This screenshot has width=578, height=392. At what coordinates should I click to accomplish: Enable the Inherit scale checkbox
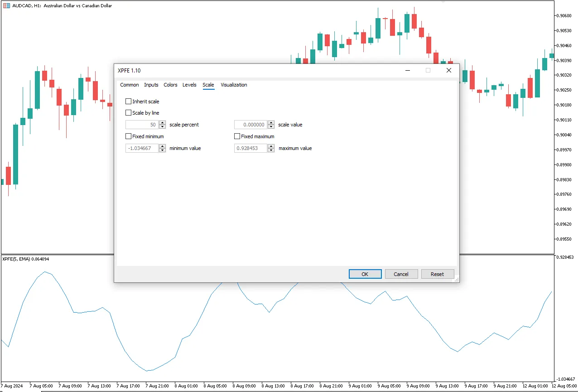[129, 102]
